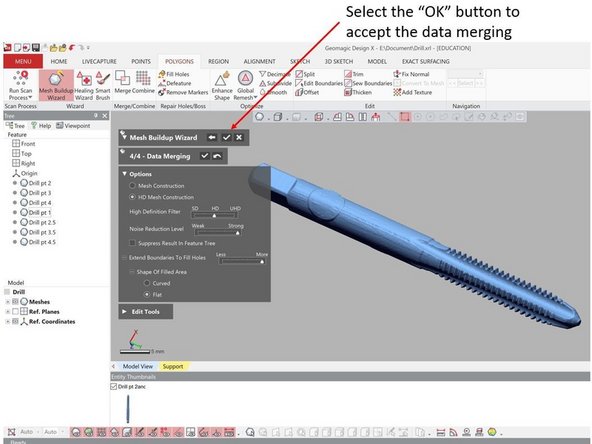
Task: Click the save icon in quick access toolbar
Action: click(36, 48)
